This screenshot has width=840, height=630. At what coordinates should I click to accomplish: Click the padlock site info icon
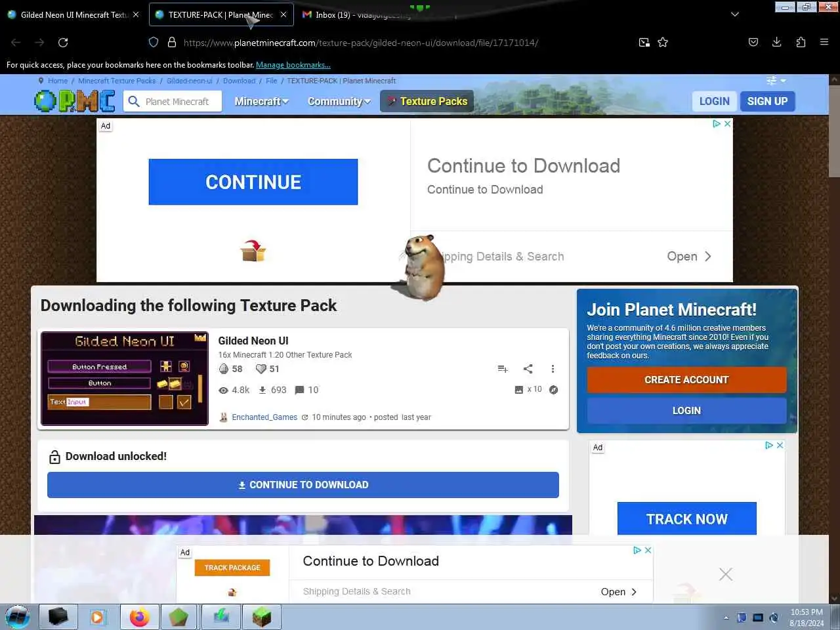[x=172, y=42]
